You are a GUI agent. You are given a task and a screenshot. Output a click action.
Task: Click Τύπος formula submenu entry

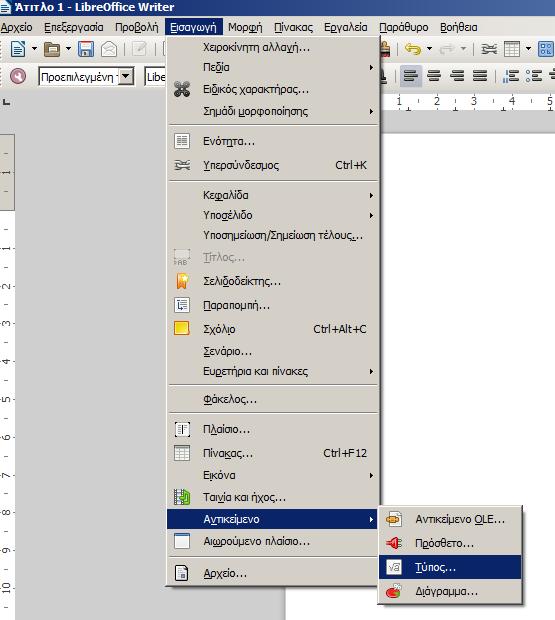(x=450, y=567)
